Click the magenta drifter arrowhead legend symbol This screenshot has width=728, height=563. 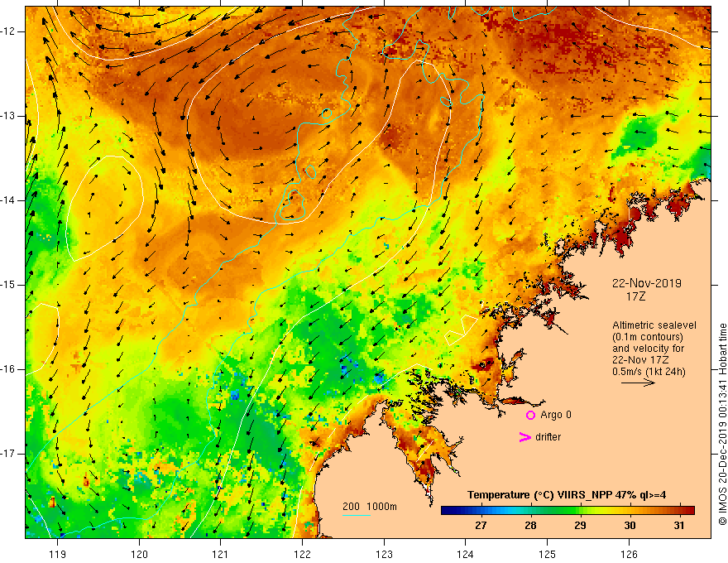(525, 437)
